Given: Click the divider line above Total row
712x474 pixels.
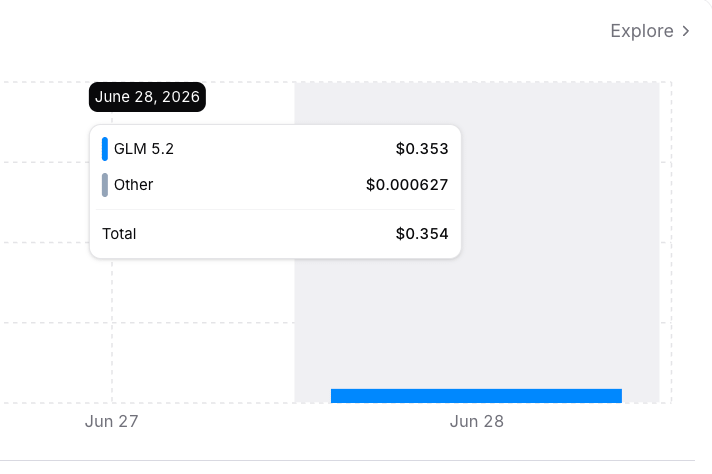Looking at the screenshot, I should click(275, 210).
